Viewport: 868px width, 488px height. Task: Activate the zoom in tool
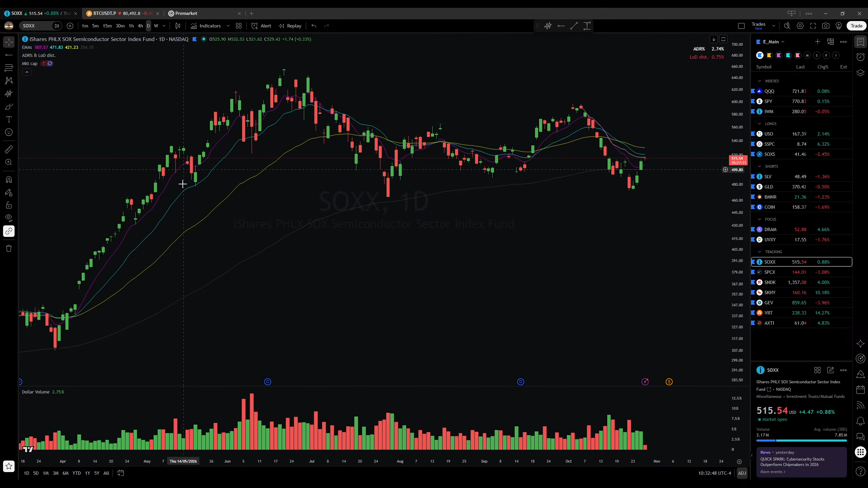pos(9,162)
